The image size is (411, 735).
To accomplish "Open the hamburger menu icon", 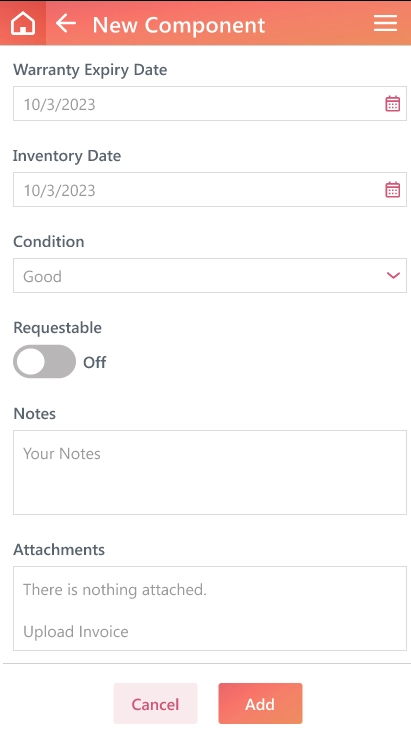I will [x=385, y=23].
